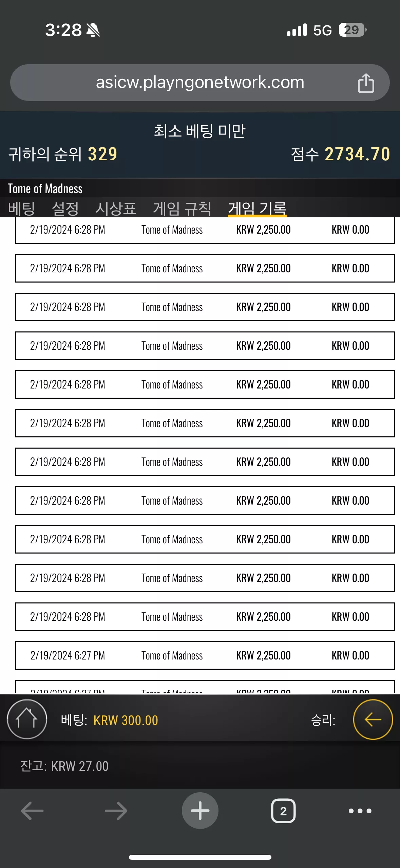Tap the 잔고 KRW 27.00 balance
Screen dimensions: 400x868
64,766
